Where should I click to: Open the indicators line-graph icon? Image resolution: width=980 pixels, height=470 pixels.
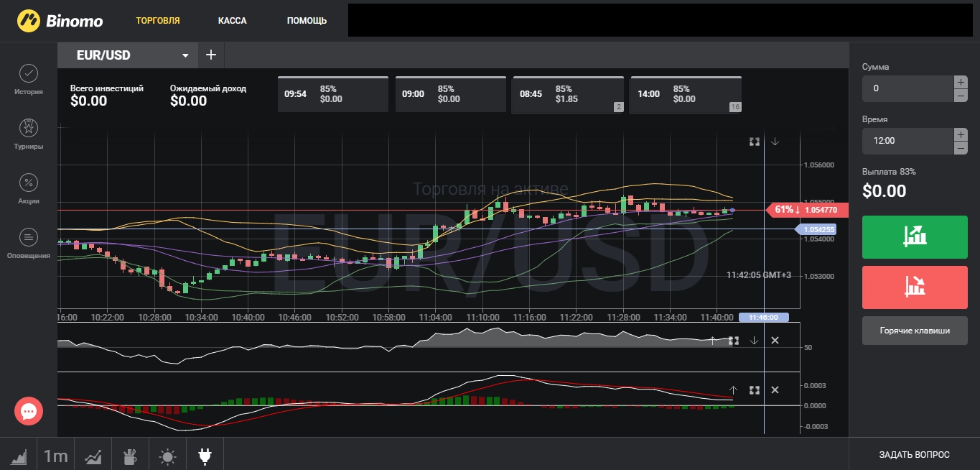pyautogui.click(x=93, y=456)
